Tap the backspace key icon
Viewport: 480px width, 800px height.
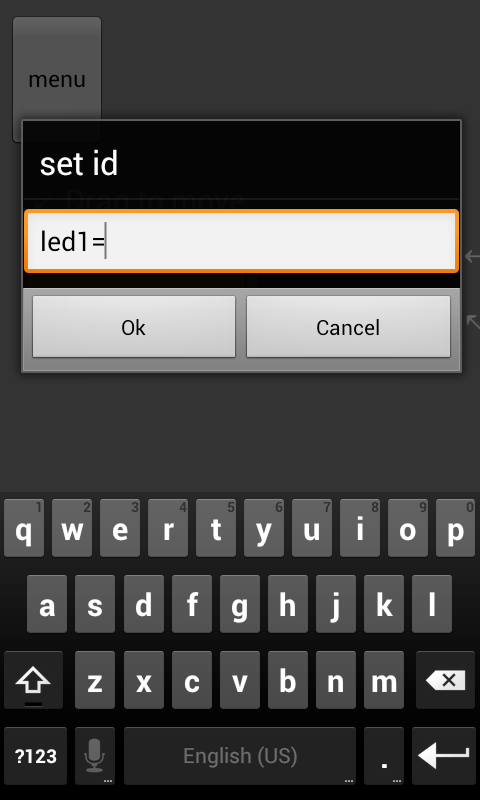(445, 680)
